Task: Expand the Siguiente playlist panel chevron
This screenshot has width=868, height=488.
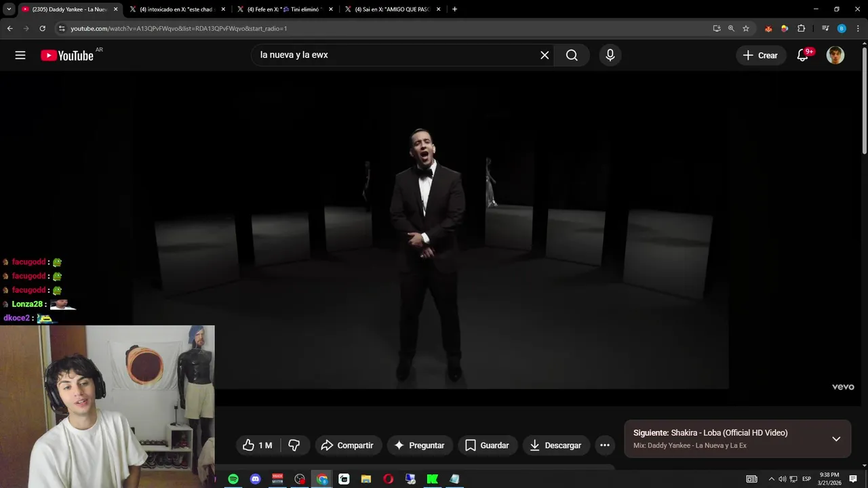Action: (x=836, y=439)
